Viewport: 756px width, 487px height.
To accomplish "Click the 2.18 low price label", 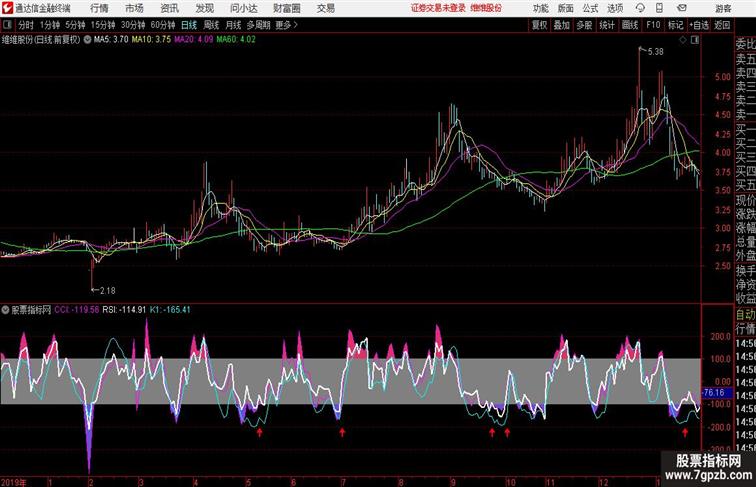I will pyautogui.click(x=107, y=290).
